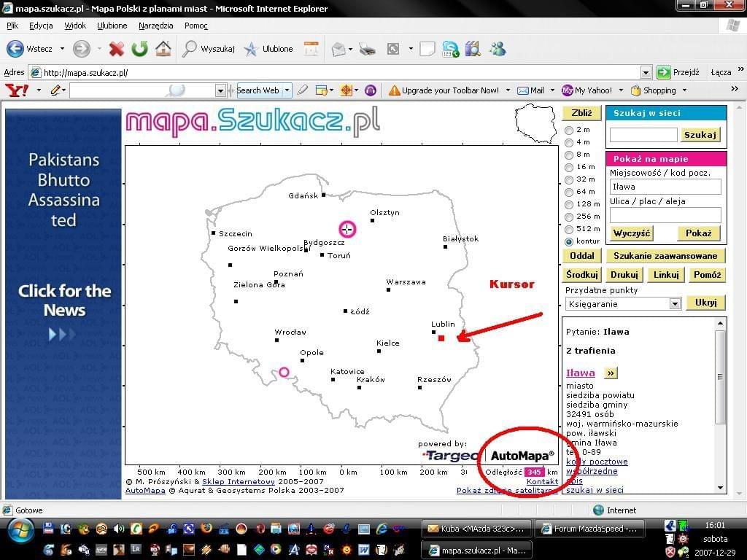Refresh the page with the green arrow icon
The height and width of the screenshot is (560, 747).
[x=139, y=49]
